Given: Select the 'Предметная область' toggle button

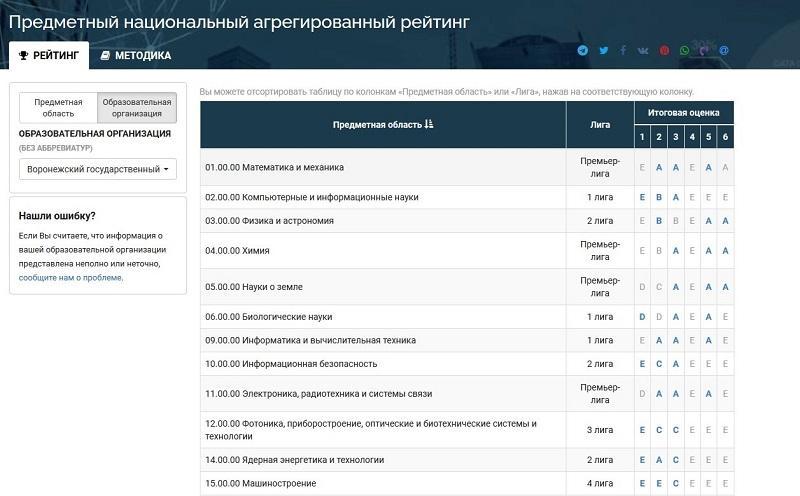Looking at the screenshot, I should [x=58, y=108].
